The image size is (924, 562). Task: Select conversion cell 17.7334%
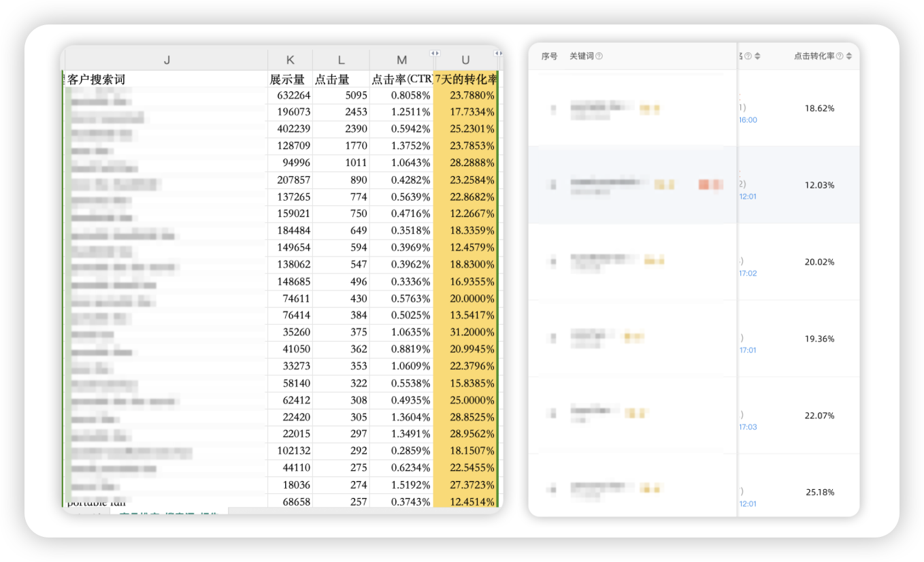pos(465,112)
